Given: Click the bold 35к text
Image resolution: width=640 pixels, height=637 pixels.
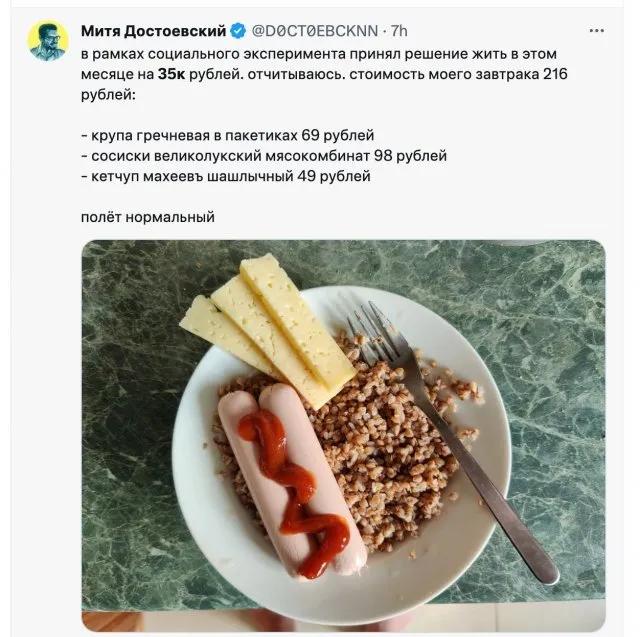Looking at the screenshot, I should (171, 74).
